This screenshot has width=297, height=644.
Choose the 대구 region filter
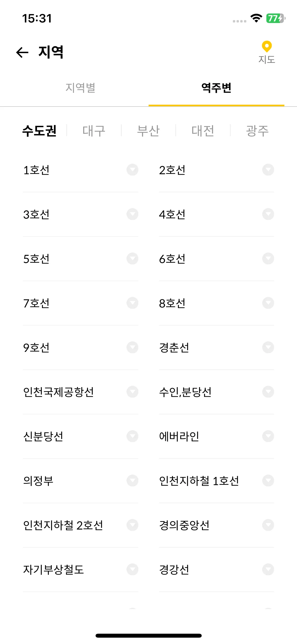(94, 131)
